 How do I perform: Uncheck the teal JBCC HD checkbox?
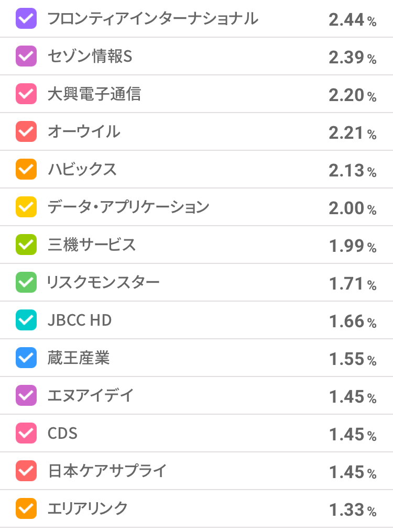click(26, 320)
